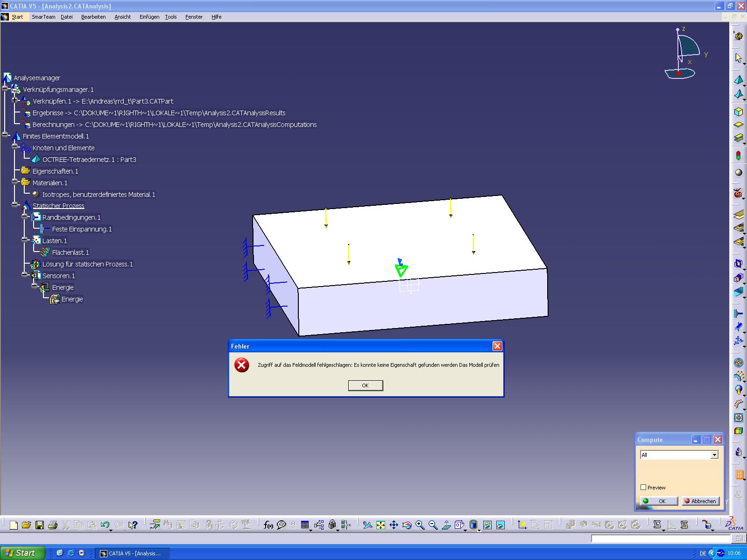Screen dimensions: 747x560
Task: Open the Datei menu
Action: [67, 17]
